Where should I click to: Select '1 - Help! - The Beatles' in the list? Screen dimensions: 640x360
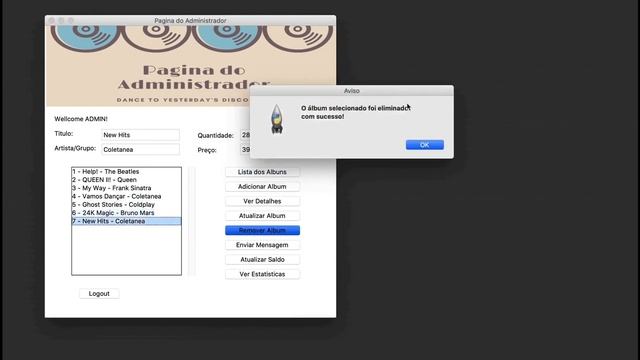(127, 171)
